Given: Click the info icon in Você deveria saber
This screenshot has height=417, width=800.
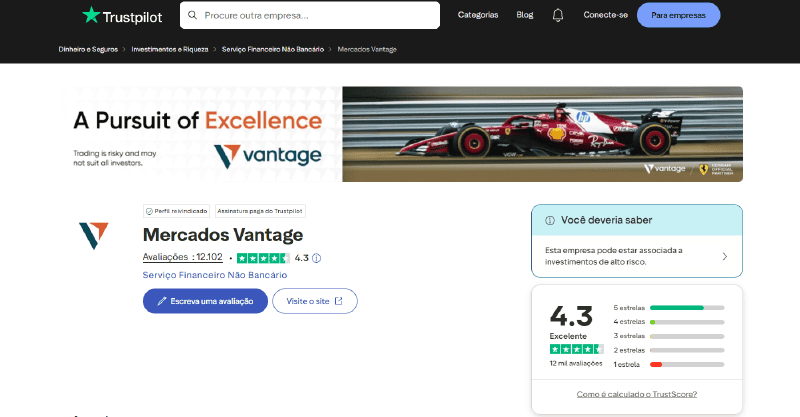Looking at the screenshot, I should [x=549, y=220].
